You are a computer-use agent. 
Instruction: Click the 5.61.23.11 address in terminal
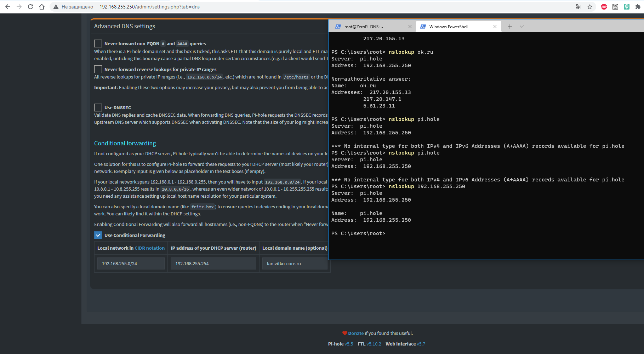point(379,106)
